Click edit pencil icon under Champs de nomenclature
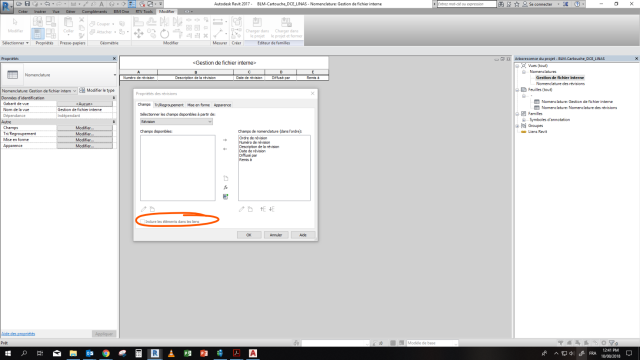This screenshot has height=360, width=640. pyautogui.click(x=241, y=209)
